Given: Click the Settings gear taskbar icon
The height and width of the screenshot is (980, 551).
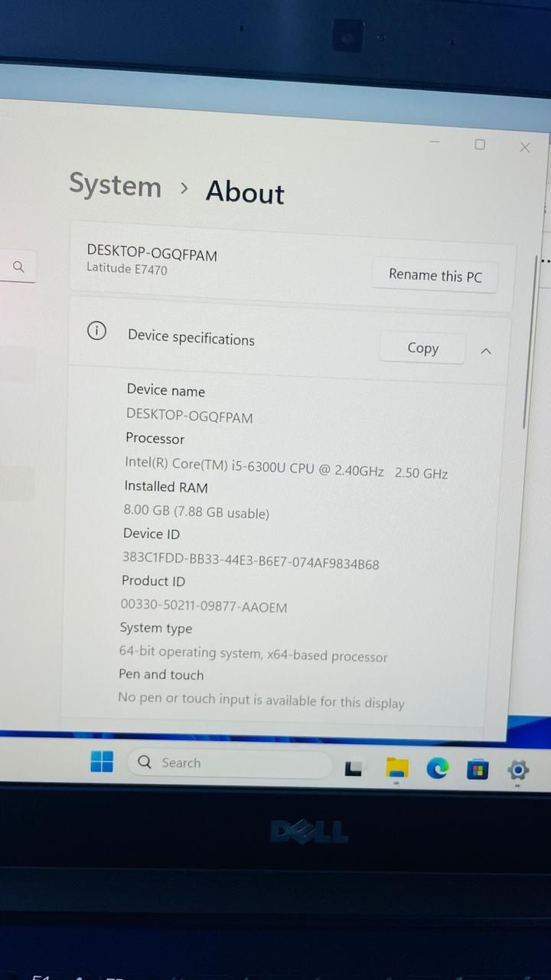Looking at the screenshot, I should pos(518,769).
